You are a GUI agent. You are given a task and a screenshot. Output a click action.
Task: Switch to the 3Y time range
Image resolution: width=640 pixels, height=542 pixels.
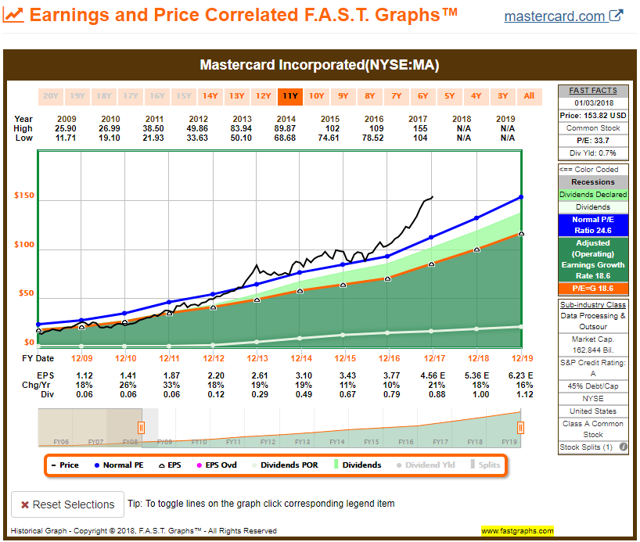pyautogui.click(x=502, y=96)
